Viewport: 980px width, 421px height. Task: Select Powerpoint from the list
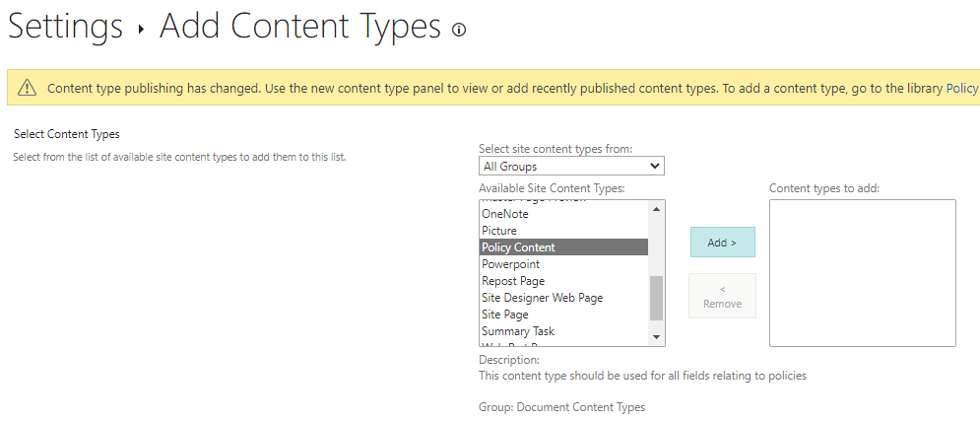point(510,264)
